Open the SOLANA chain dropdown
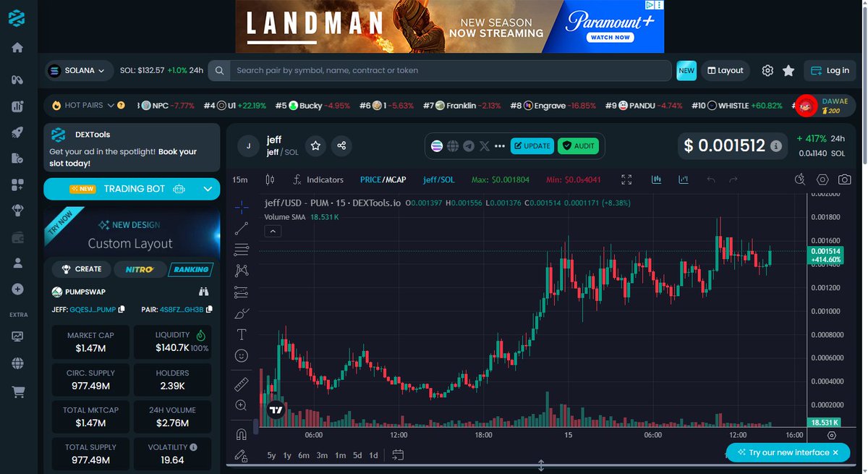 coord(80,71)
